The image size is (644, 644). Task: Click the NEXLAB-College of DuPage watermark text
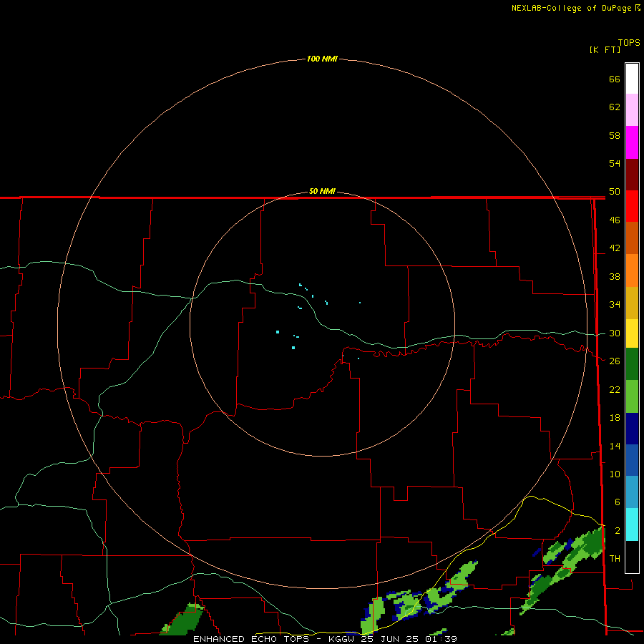click(575, 8)
